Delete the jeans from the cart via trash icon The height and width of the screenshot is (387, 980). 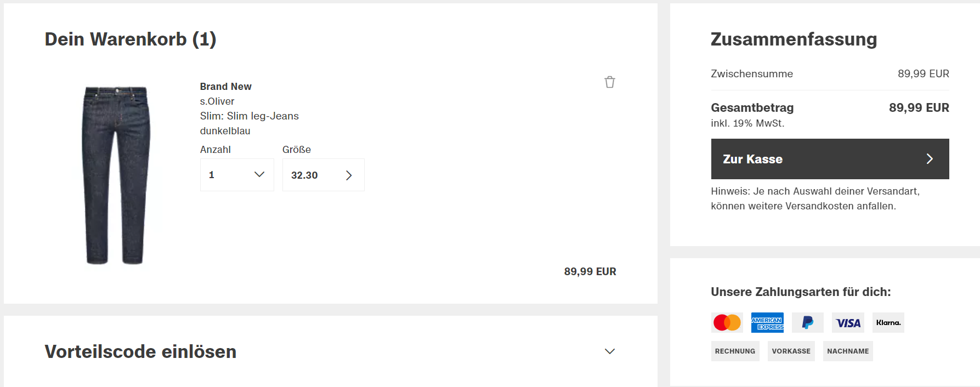609,82
